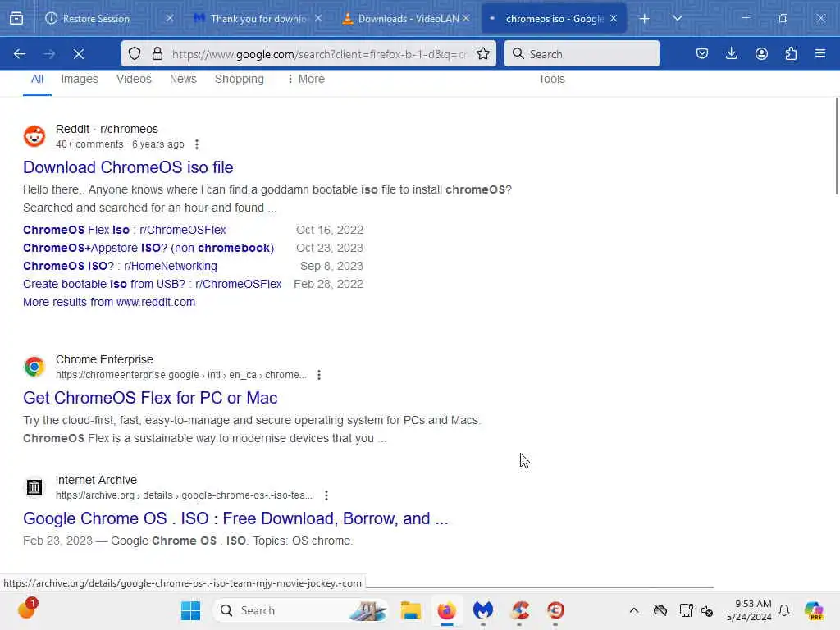This screenshot has width=840, height=630.
Task: Open Download ChromeOS iso file result
Action: pyautogui.click(x=128, y=167)
